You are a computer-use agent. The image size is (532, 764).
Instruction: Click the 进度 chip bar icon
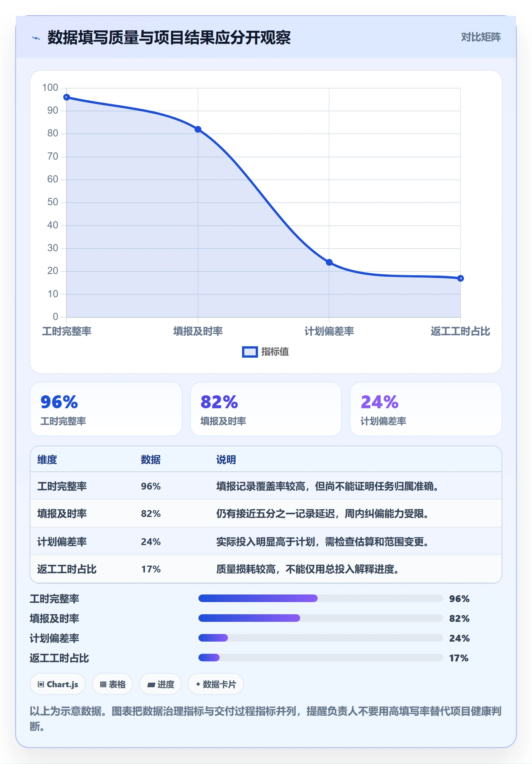151,685
